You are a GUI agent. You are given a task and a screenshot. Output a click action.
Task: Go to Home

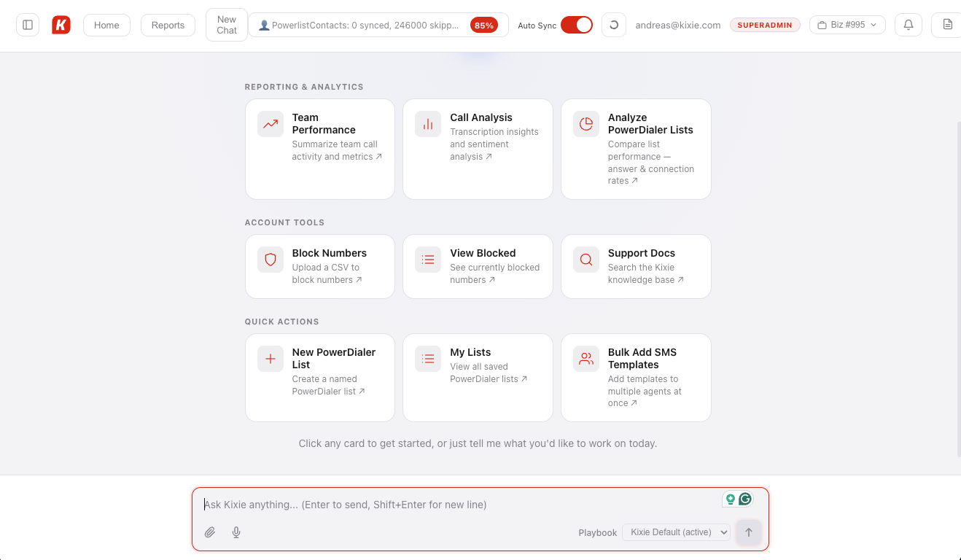106,25
